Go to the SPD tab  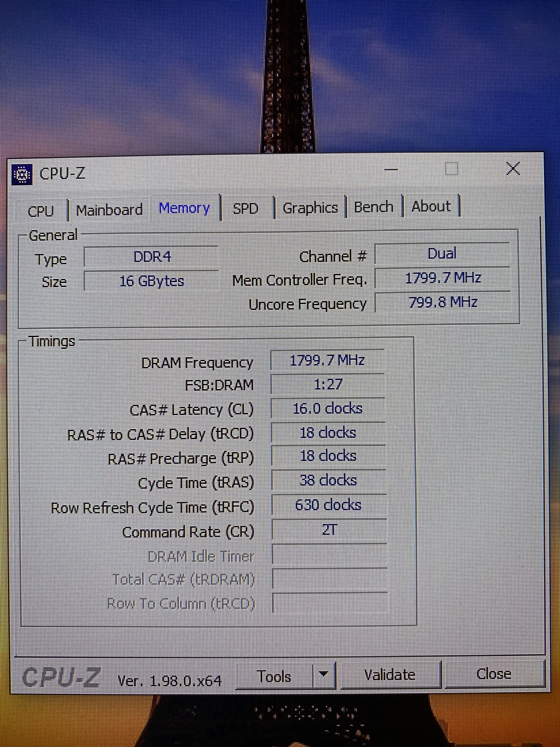coord(245,208)
